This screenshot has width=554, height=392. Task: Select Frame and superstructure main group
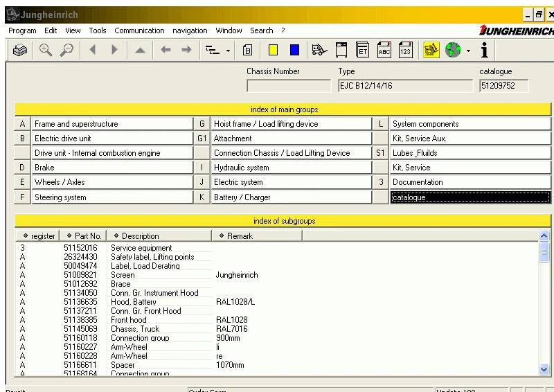(x=112, y=124)
